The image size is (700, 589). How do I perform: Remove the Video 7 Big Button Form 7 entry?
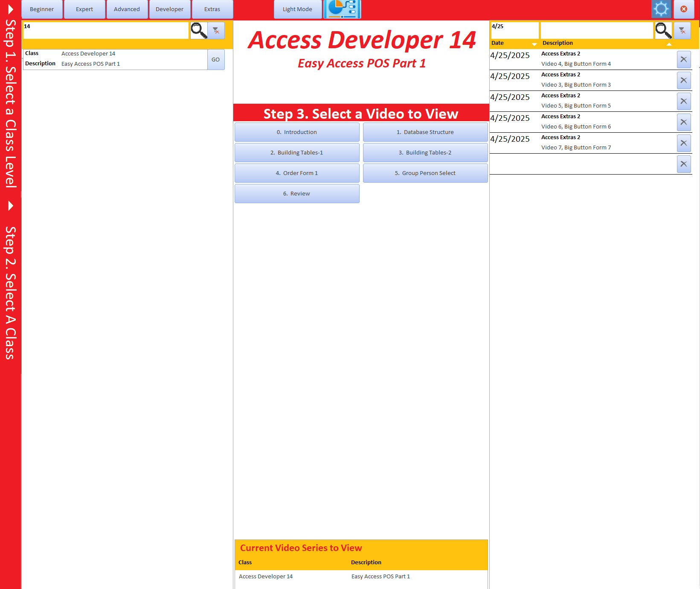(x=684, y=143)
